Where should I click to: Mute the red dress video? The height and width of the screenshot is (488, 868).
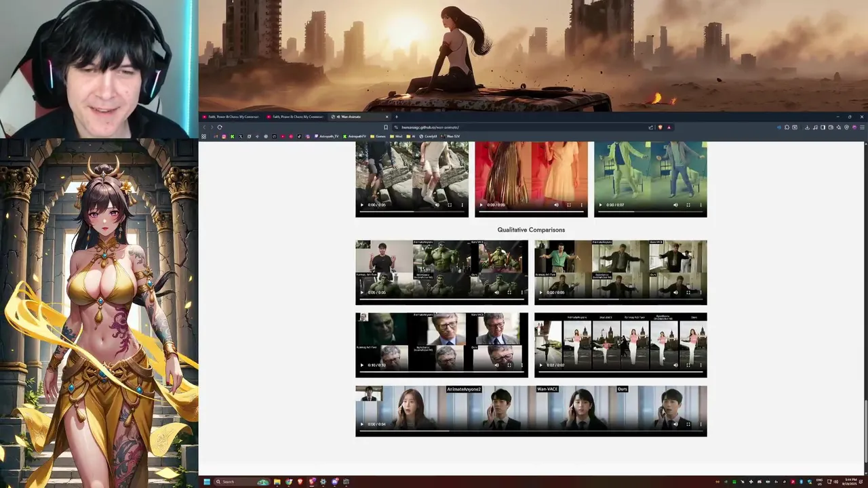click(556, 205)
